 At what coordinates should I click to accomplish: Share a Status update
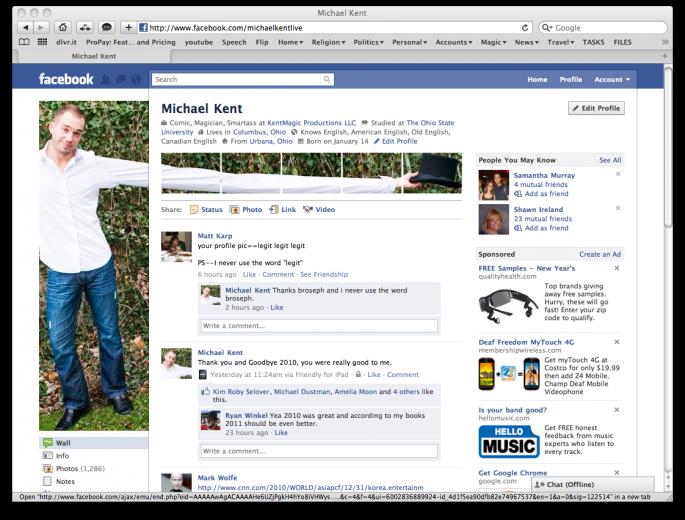pyautogui.click(x=206, y=210)
